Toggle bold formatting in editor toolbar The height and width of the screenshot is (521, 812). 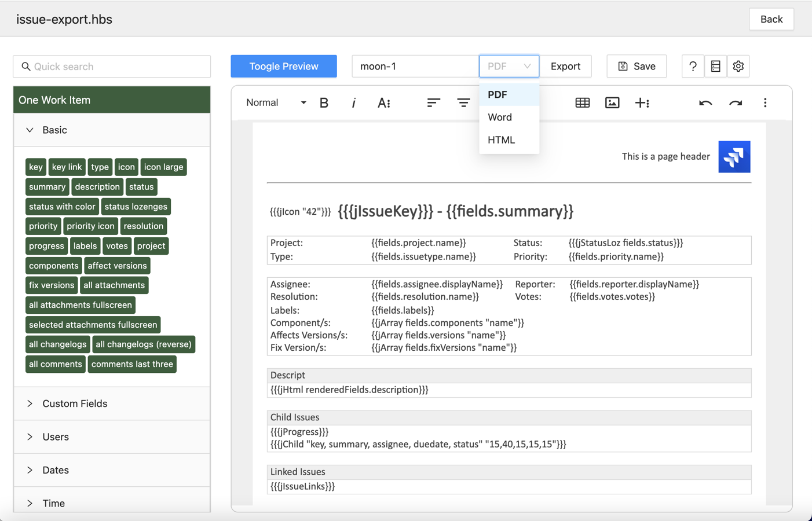[x=324, y=103]
